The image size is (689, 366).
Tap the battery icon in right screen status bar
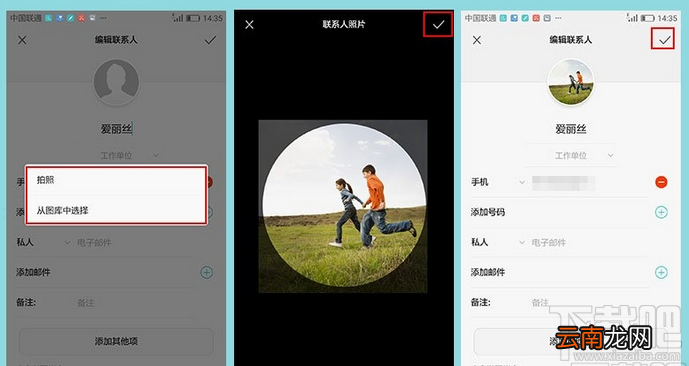[x=647, y=18]
